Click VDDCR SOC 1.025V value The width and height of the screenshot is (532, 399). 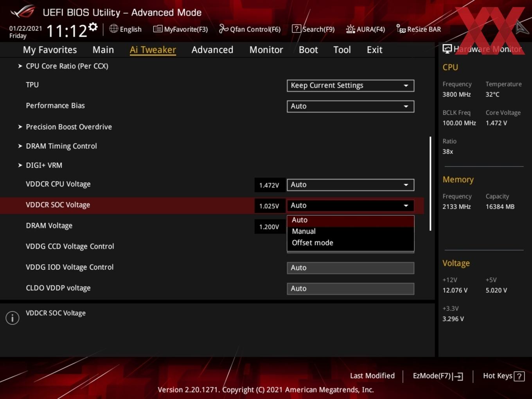point(269,206)
